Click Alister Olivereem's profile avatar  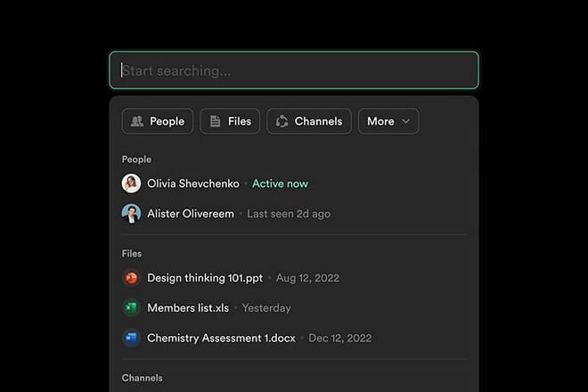[x=131, y=214]
